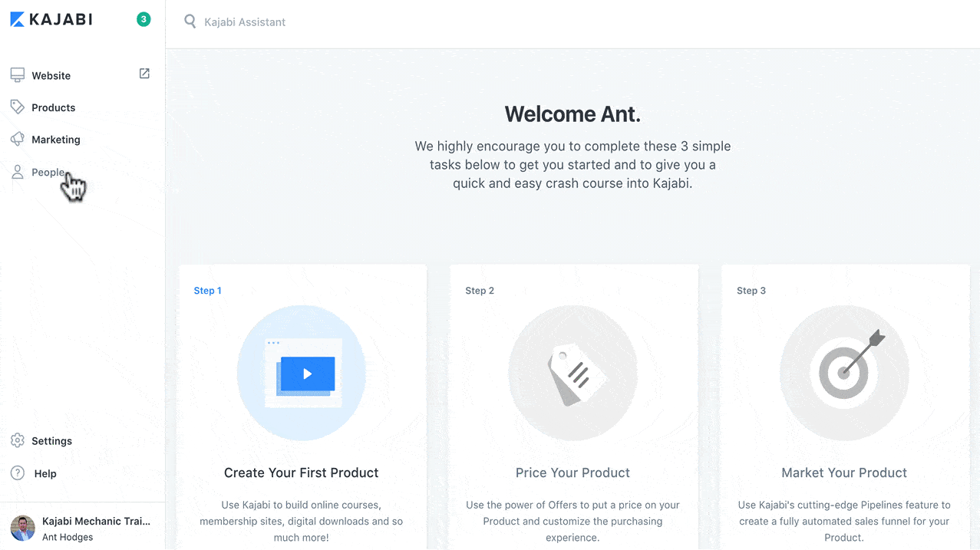Click the target illustration in Step 3
Screen dimensions: 980x550
coord(844,373)
